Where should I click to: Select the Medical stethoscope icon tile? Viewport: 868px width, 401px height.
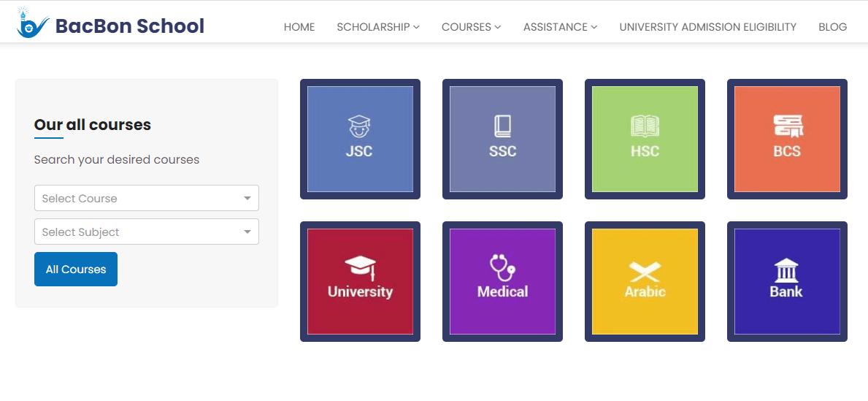pyautogui.click(x=502, y=281)
